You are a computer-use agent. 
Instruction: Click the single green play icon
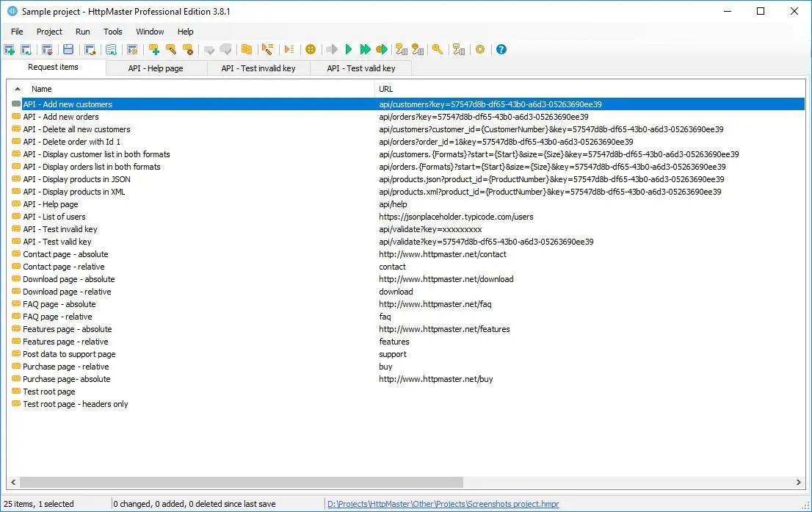[349, 49]
